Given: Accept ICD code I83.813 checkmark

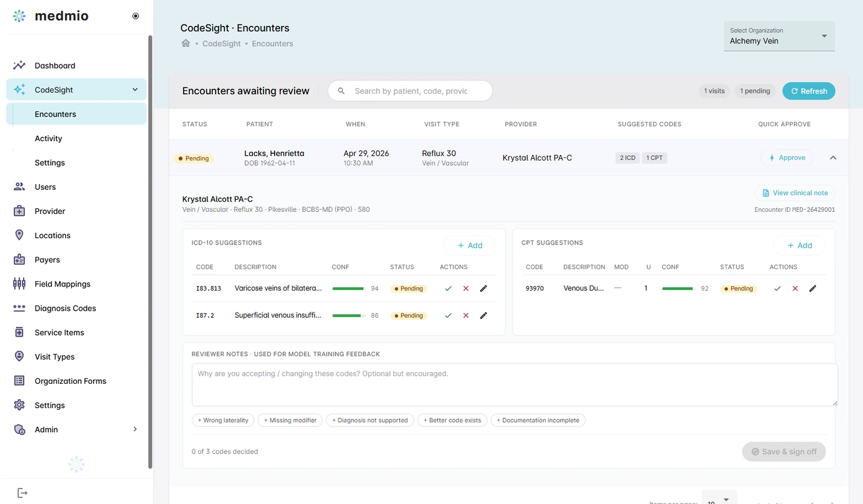Looking at the screenshot, I should coord(448,288).
